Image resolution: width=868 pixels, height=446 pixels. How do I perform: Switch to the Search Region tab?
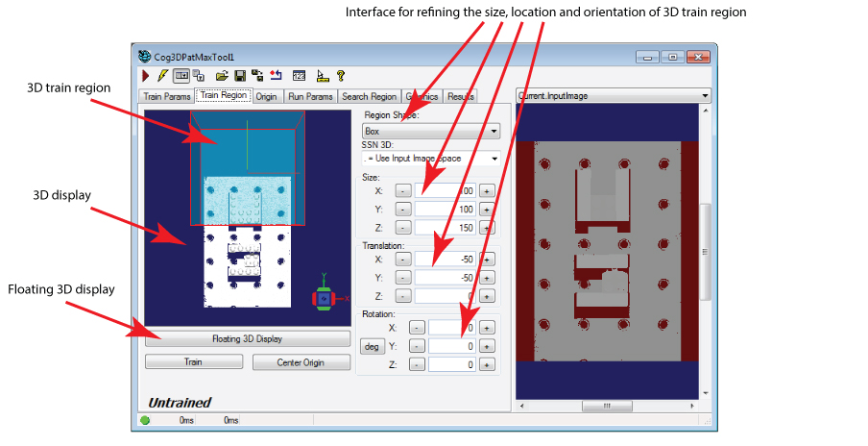369,96
